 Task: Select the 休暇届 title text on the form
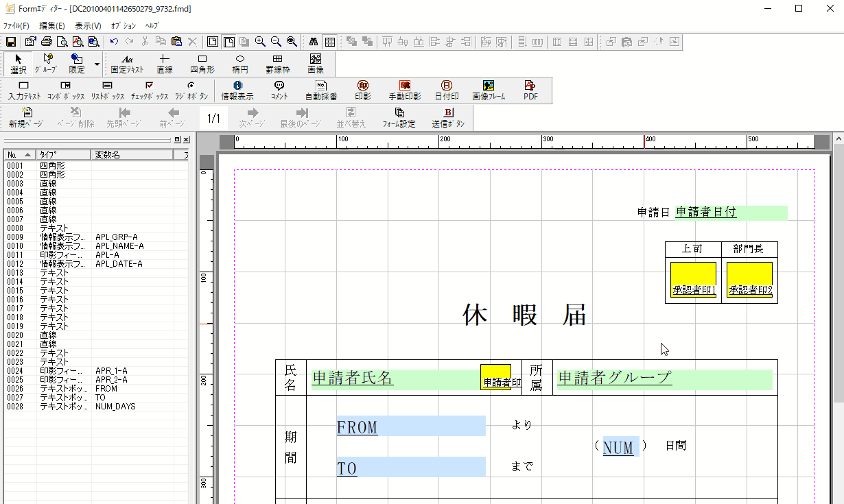click(525, 315)
